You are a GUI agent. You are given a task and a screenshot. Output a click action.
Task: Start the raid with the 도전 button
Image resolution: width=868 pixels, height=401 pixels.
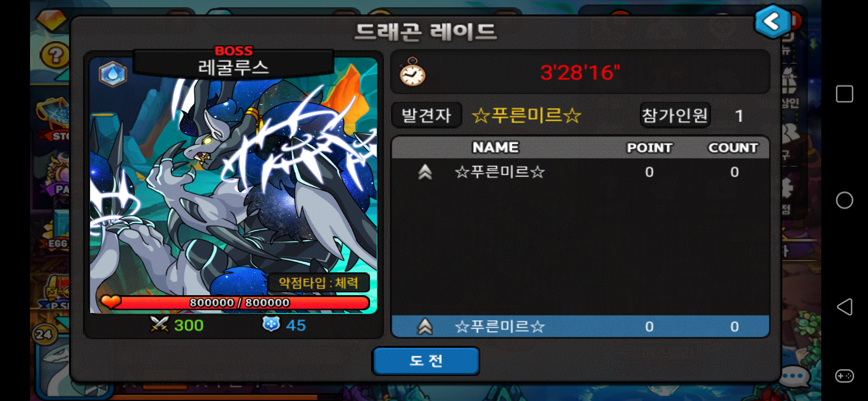click(426, 361)
